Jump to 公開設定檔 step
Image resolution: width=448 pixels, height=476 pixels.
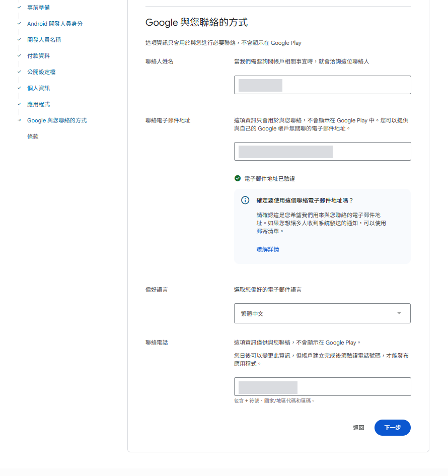pyautogui.click(x=41, y=72)
